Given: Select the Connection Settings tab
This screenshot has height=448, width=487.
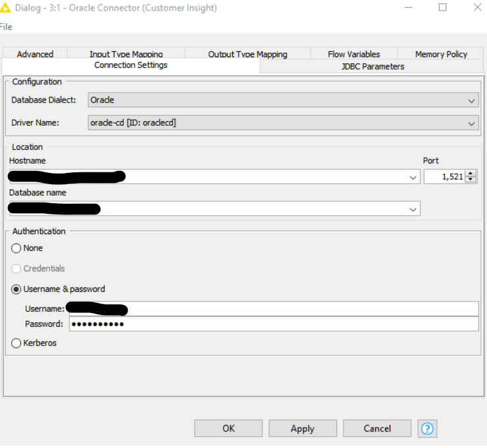Looking at the screenshot, I should tap(131, 65).
